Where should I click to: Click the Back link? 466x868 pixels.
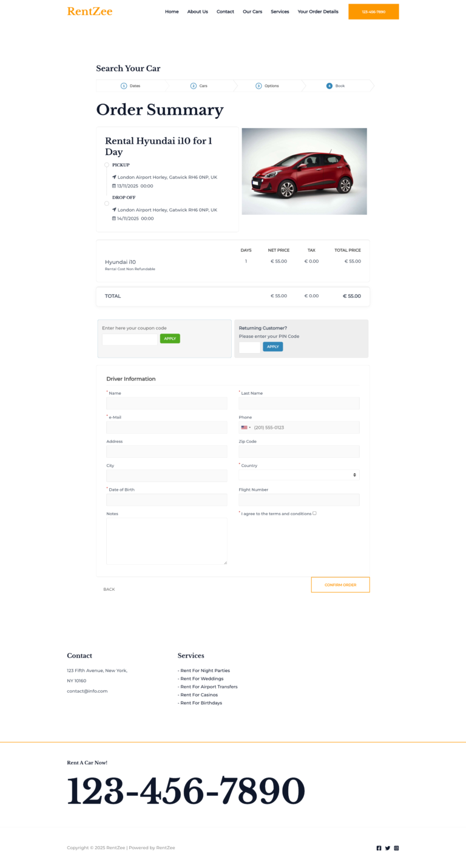coord(109,590)
